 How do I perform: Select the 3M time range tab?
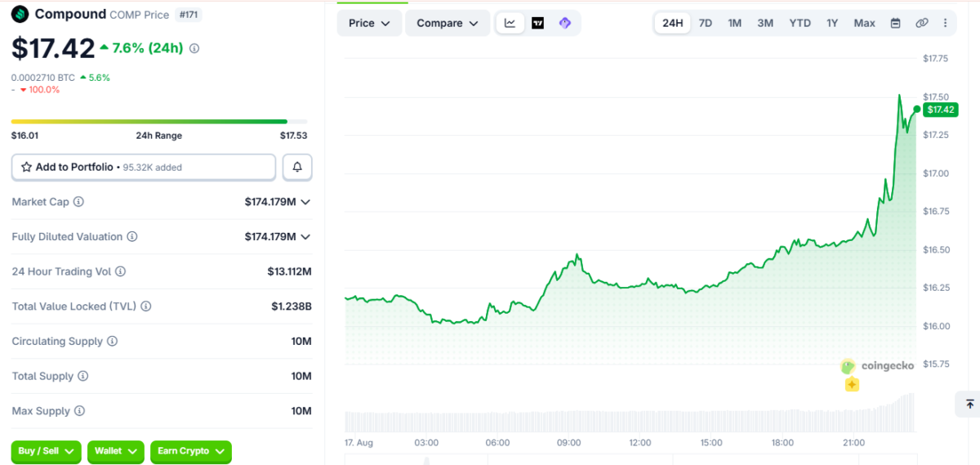tap(765, 23)
